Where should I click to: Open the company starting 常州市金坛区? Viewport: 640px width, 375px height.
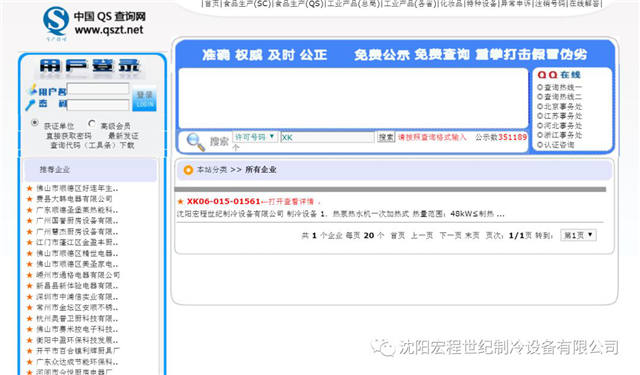pyautogui.click(x=77, y=308)
